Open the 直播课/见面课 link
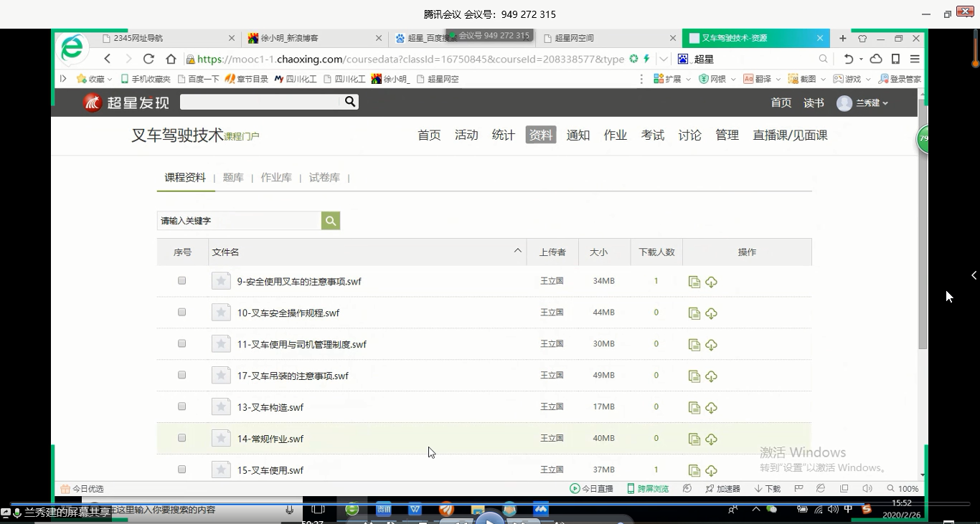The width and height of the screenshot is (980, 524). point(790,135)
